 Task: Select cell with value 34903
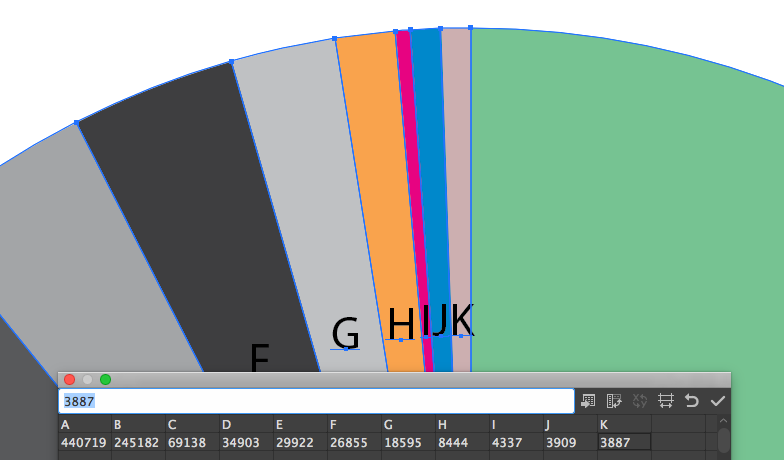point(246,442)
